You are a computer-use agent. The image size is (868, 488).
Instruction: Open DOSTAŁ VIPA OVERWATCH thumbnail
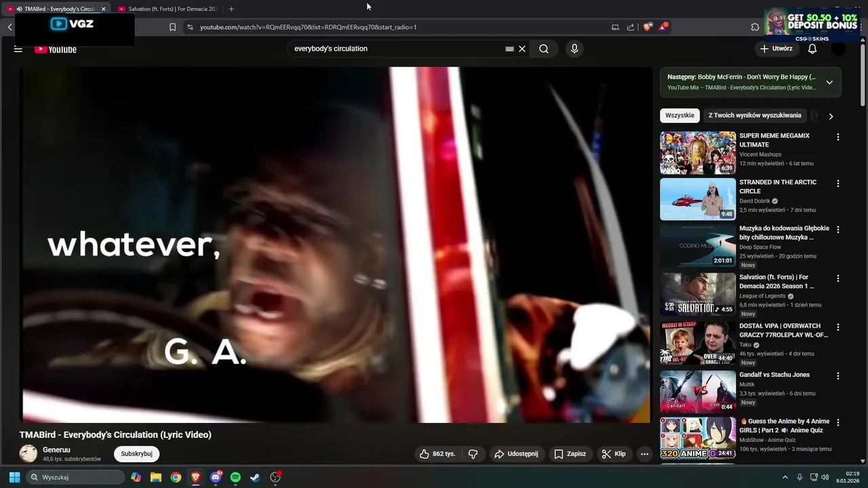point(698,343)
